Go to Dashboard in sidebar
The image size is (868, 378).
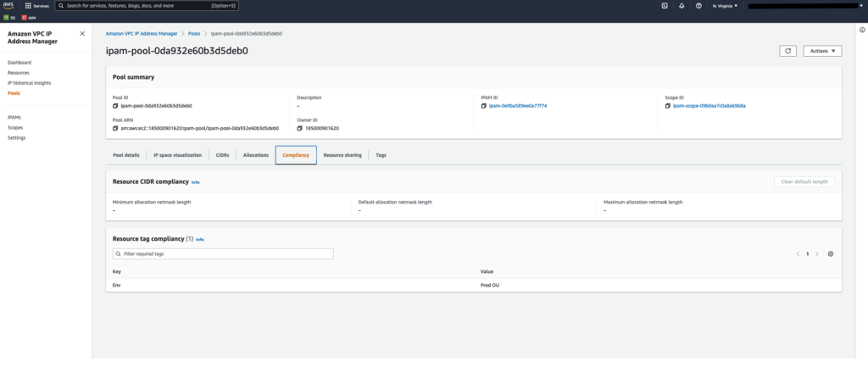click(x=19, y=63)
